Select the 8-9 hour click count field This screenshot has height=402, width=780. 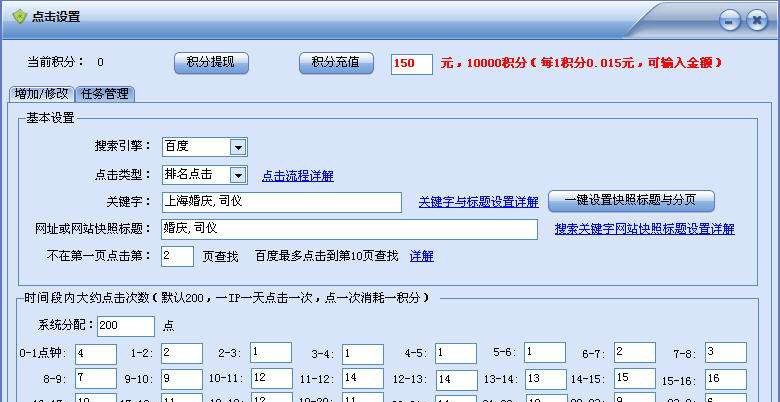pos(96,379)
